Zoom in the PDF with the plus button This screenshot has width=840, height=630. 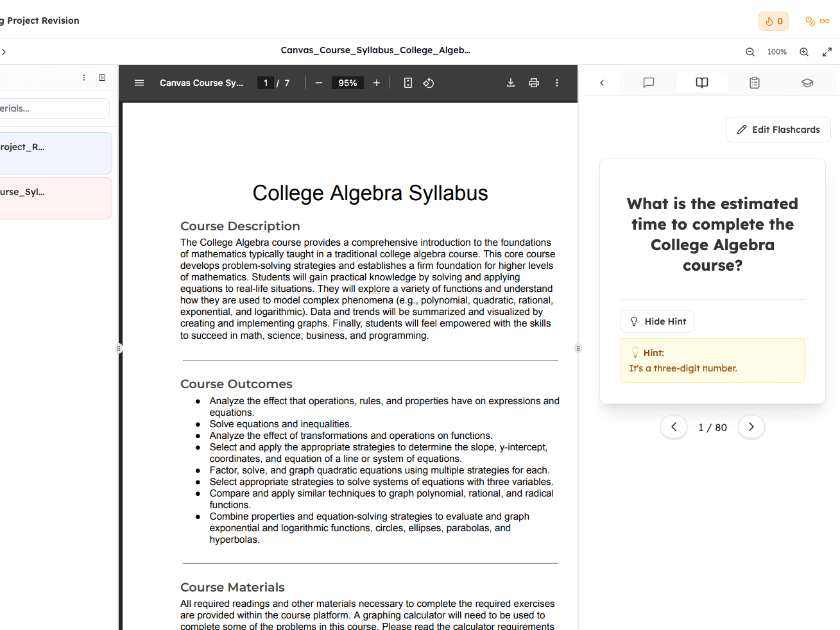[x=377, y=83]
